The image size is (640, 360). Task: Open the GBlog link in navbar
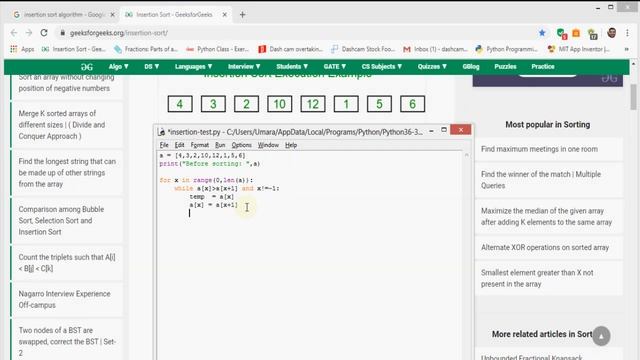coord(471,67)
